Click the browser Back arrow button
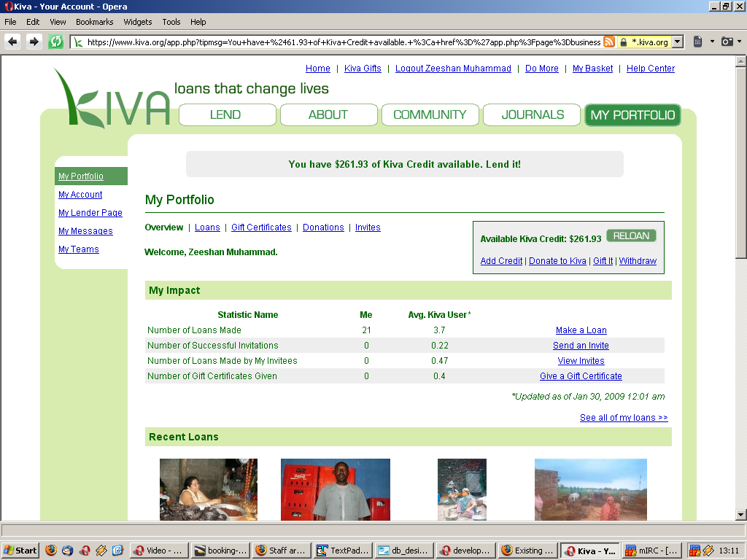The height and width of the screenshot is (560, 747). (12, 42)
